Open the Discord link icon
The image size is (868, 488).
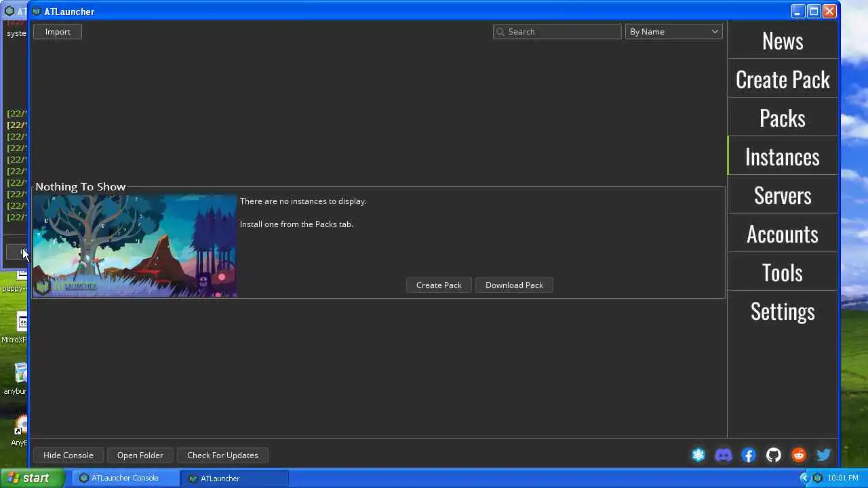(724, 455)
